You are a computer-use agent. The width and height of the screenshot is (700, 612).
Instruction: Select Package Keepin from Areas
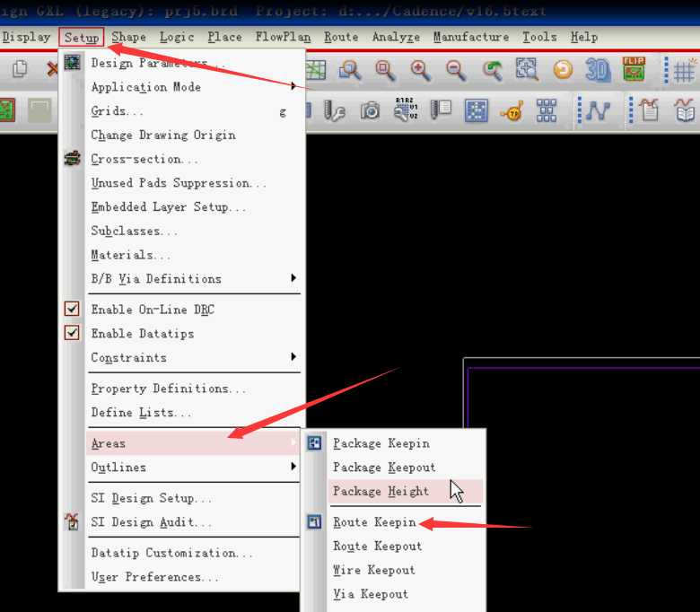pyautogui.click(x=406, y=443)
